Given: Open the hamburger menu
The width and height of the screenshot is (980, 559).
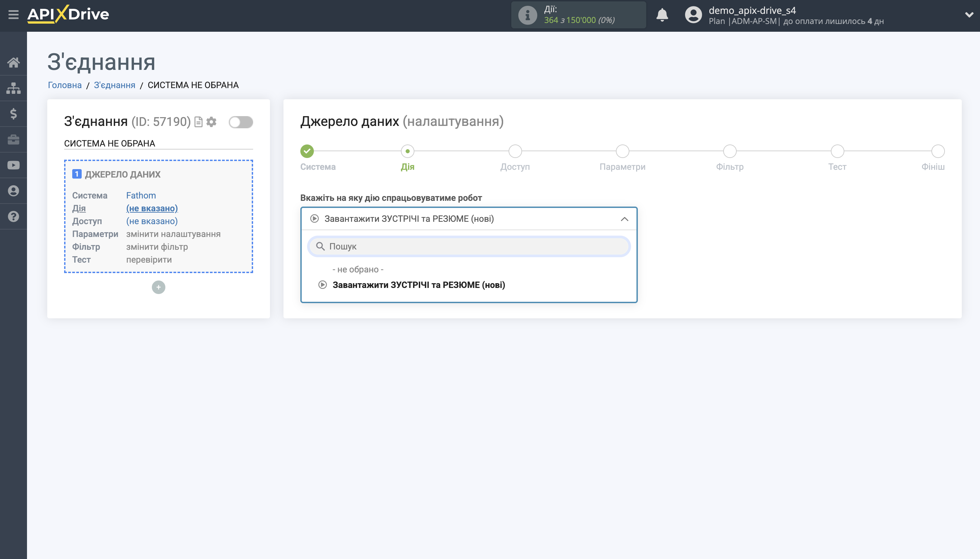Looking at the screenshot, I should coord(14,15).
